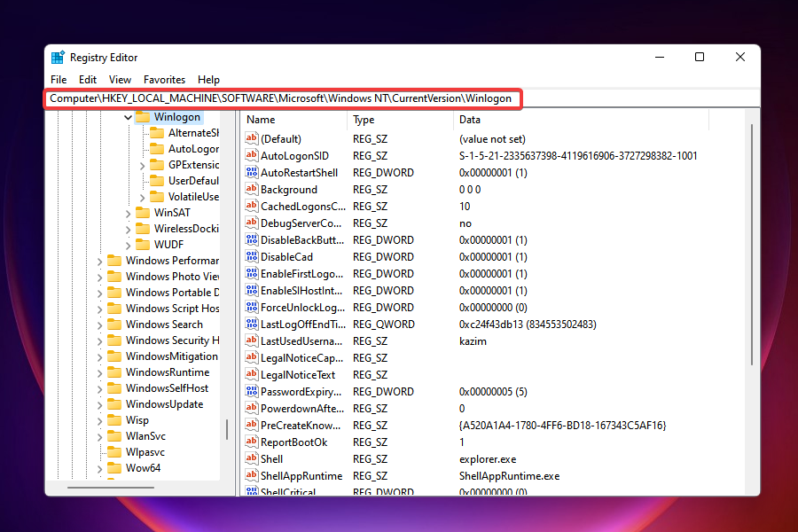Click the explorer.exe data cell
The image size is (798, 532).
click(488, 459)
